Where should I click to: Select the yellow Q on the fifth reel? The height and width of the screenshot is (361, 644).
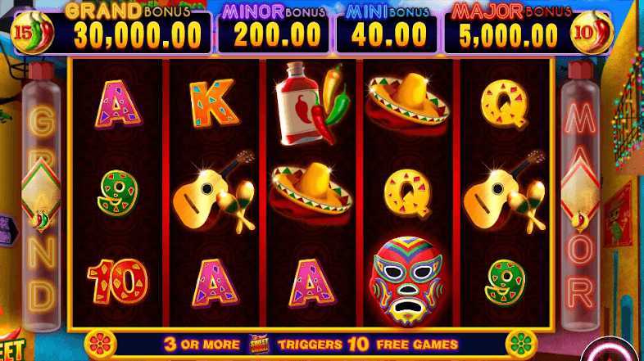click(x=505, y=104)
